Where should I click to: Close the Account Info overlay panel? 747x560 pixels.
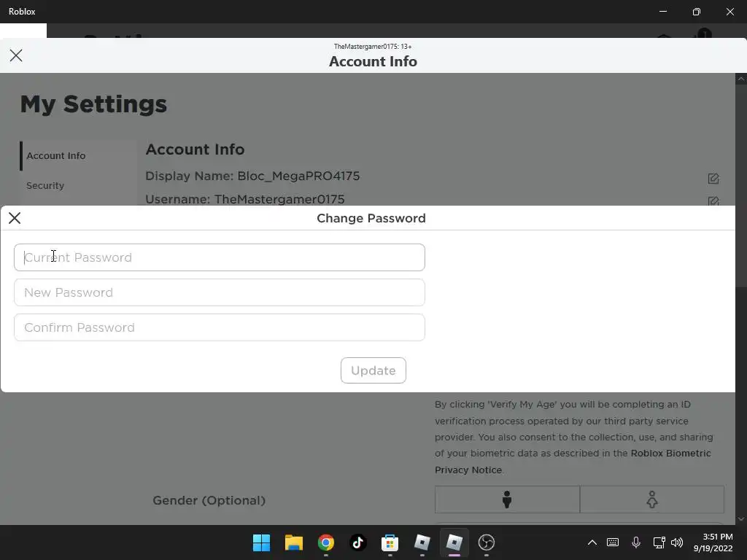(16, 55)
